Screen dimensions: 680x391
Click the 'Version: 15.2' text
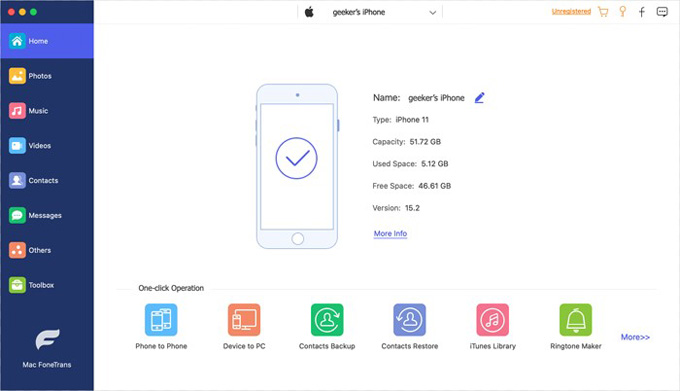pos(396,208)
